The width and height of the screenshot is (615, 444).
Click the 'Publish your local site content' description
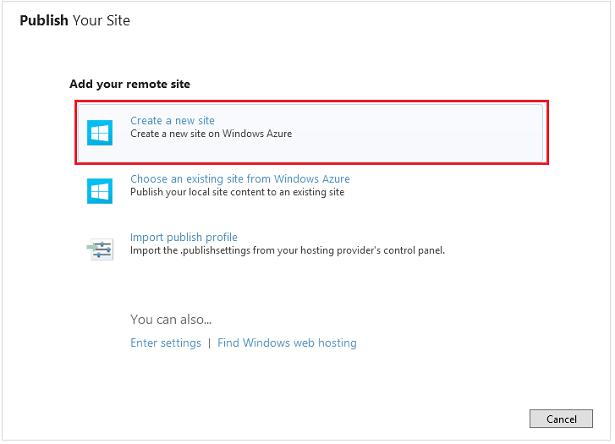(x=236, y=192)
